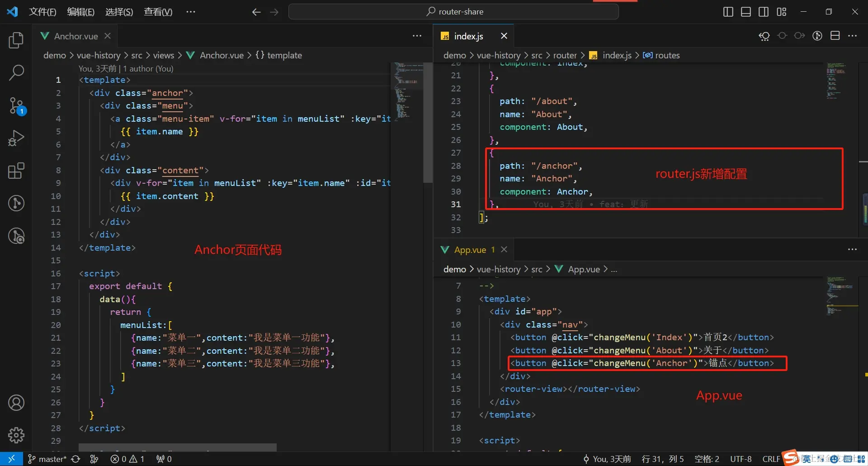Open the GitLens commit graph status icon
The image size is (868, 466).
[x=94, y=459]
